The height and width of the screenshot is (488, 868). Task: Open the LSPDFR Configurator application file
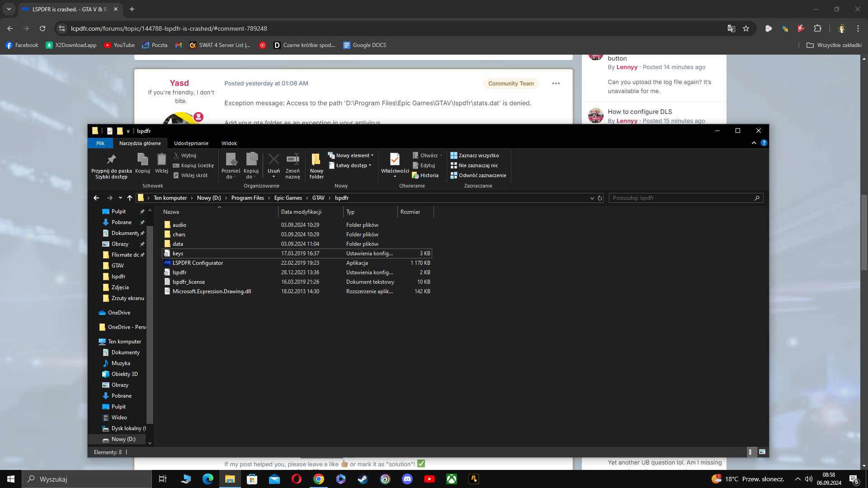(x=198, y=263)
